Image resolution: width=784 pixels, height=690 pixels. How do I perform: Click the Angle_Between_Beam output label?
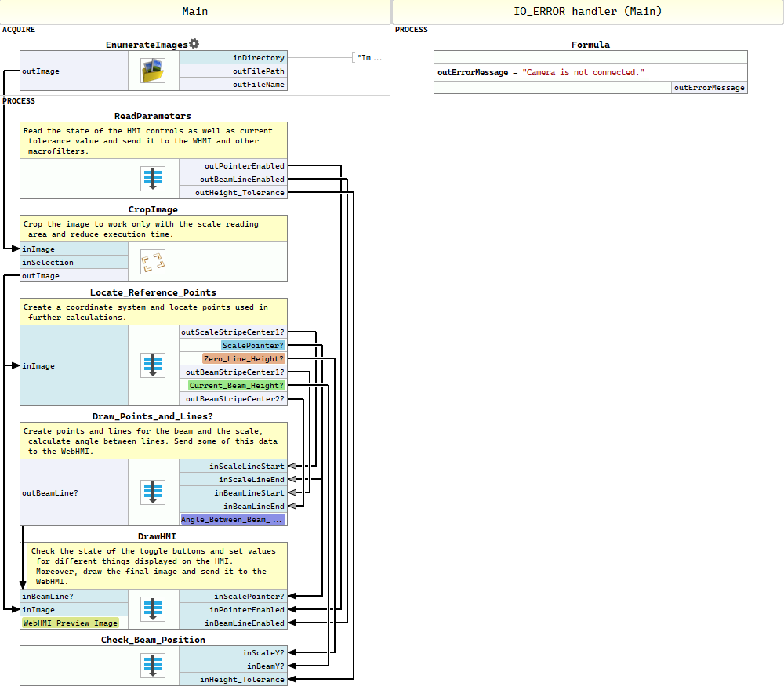(232, 520)
